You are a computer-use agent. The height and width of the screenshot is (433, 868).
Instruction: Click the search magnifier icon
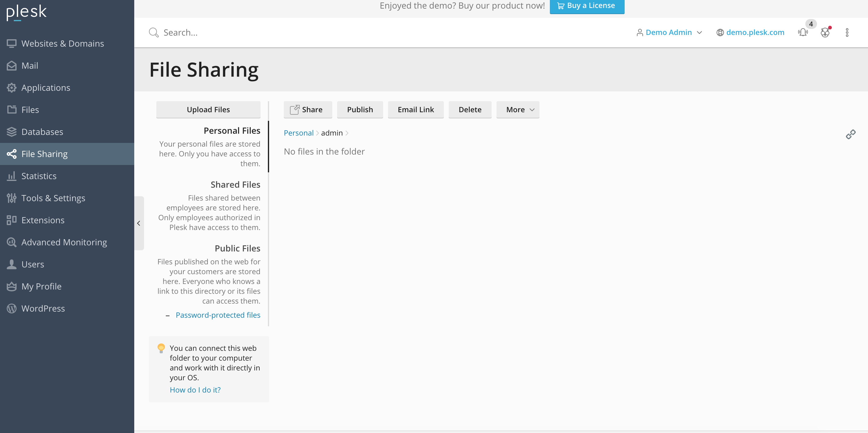pos(154,33)
